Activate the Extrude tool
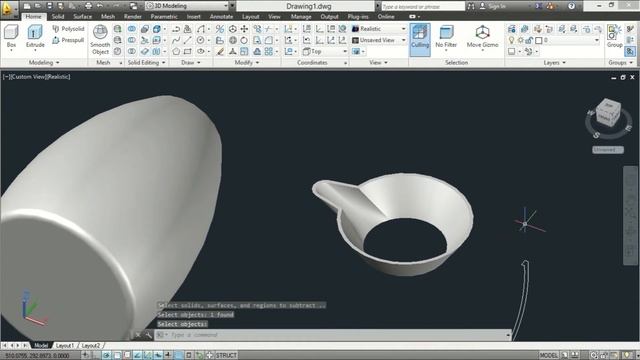Screen dimensions: 640x360 [x=35, y=36]
